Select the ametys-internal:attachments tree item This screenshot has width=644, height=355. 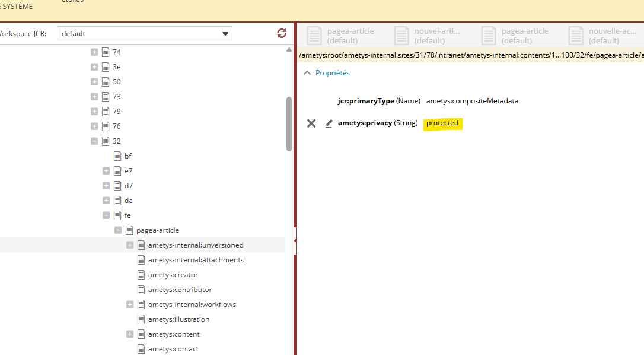(196, 260)
